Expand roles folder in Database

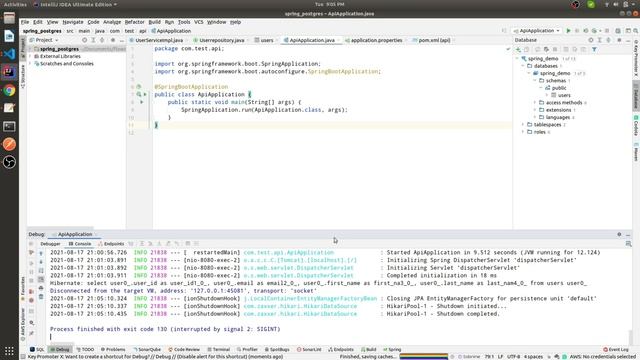523,132
